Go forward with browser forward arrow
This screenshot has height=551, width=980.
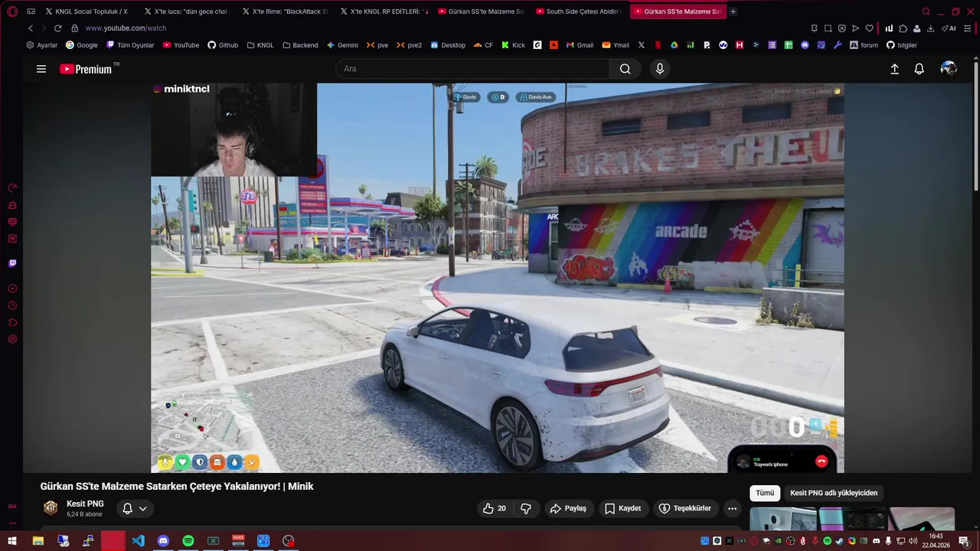click(44, 28)
